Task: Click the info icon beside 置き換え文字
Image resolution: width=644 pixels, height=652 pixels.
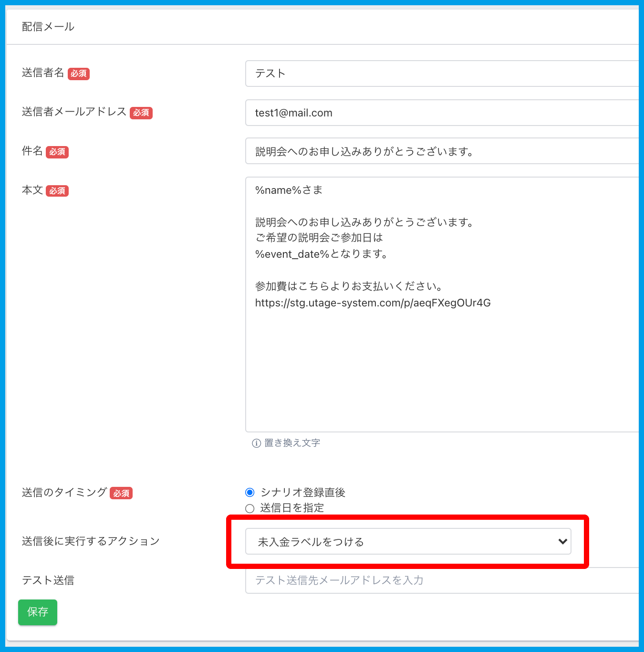Action: 256,443
